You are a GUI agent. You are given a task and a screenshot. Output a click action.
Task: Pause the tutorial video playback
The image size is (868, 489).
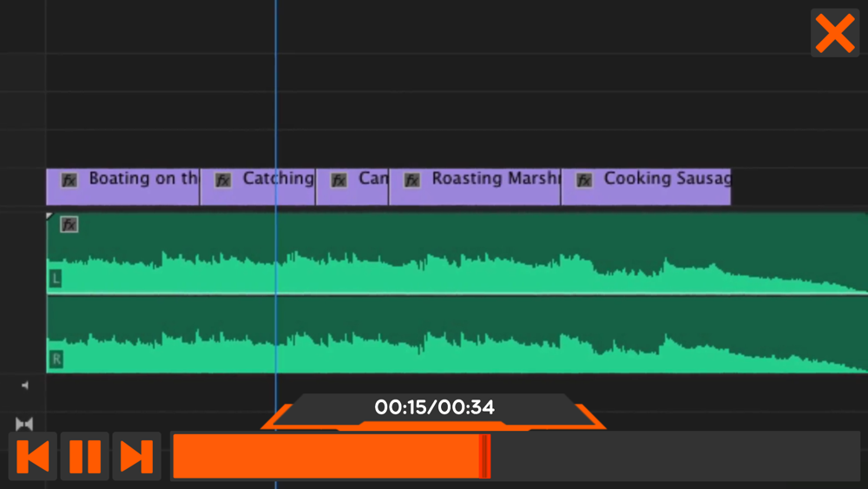85,456
